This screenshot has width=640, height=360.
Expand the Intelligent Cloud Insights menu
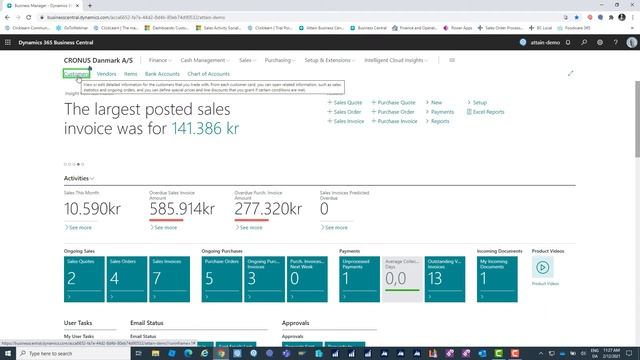click(396, 60)
